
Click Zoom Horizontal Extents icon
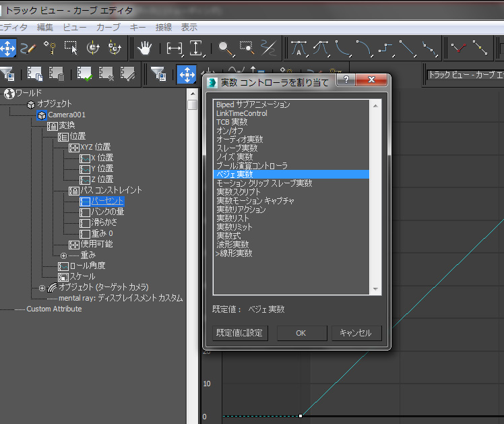(x=175, y=49)
